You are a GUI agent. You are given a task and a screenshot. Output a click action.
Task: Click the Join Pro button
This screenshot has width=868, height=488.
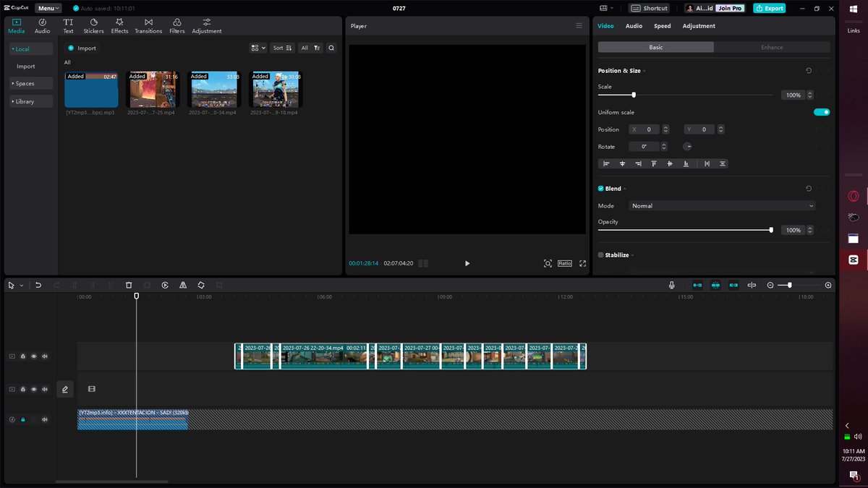[x=730, y=8]
